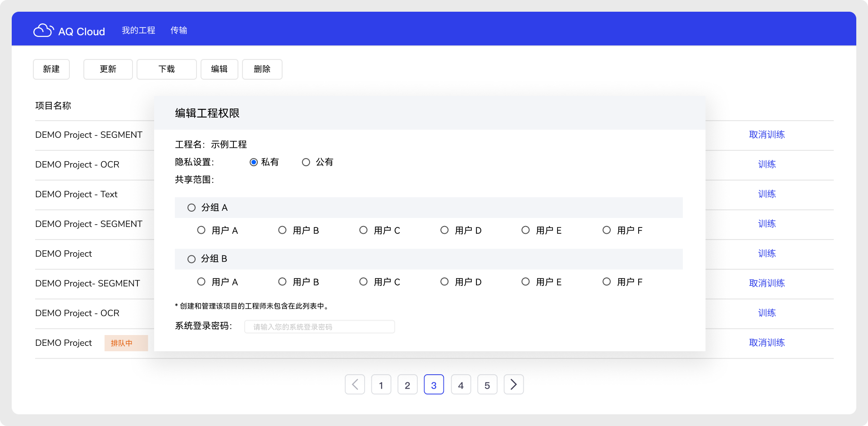Go to next page with right chevron

[513, 385]
